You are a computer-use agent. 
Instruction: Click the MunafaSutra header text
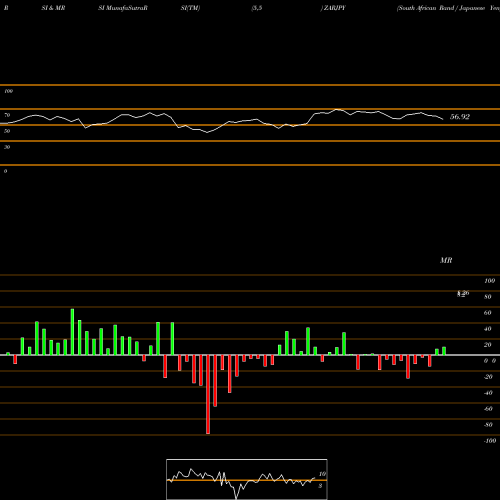click(123, 8)
